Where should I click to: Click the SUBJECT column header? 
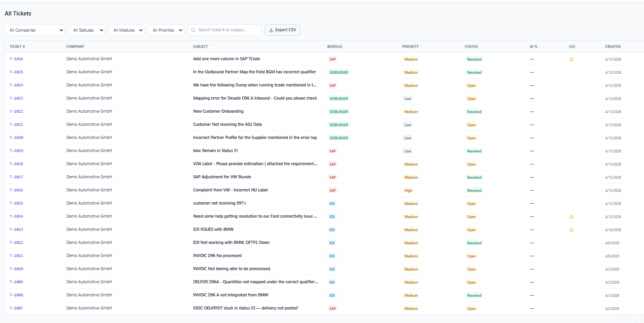click(201, 47)
